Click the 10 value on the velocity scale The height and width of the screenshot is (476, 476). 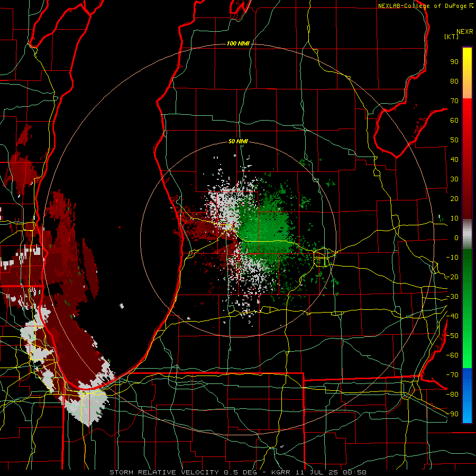click(454, 218)
